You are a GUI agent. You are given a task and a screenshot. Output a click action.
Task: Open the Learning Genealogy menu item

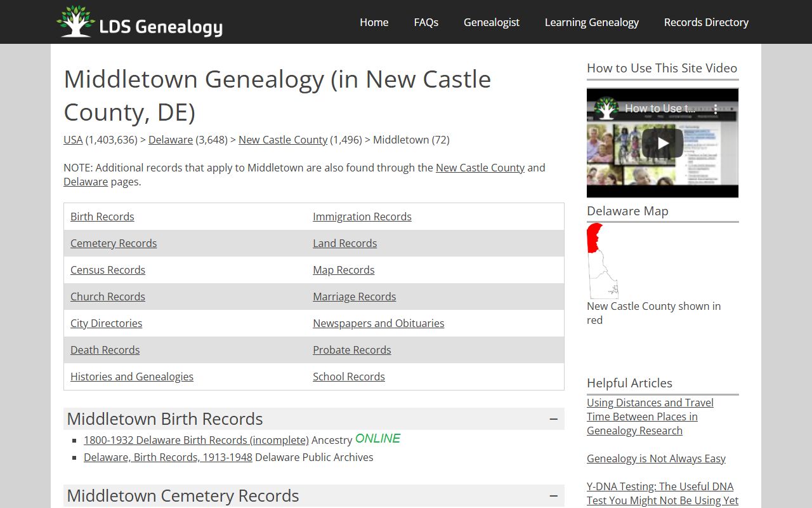tap(592, 22)
